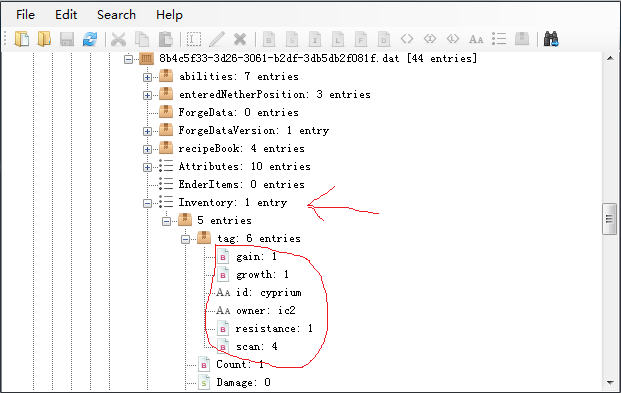Click the Find binoculars icon
The width and height of the screenshot is (621, 393).
[551, 39]
